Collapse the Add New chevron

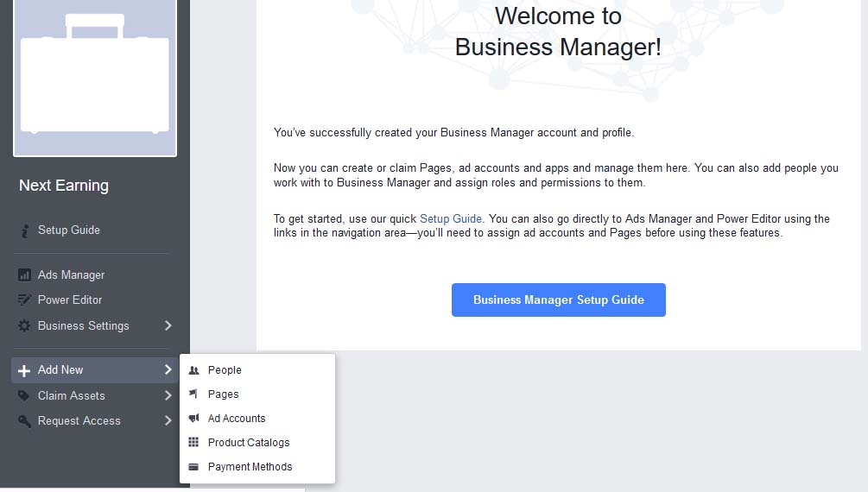click(x=168, y=369)
